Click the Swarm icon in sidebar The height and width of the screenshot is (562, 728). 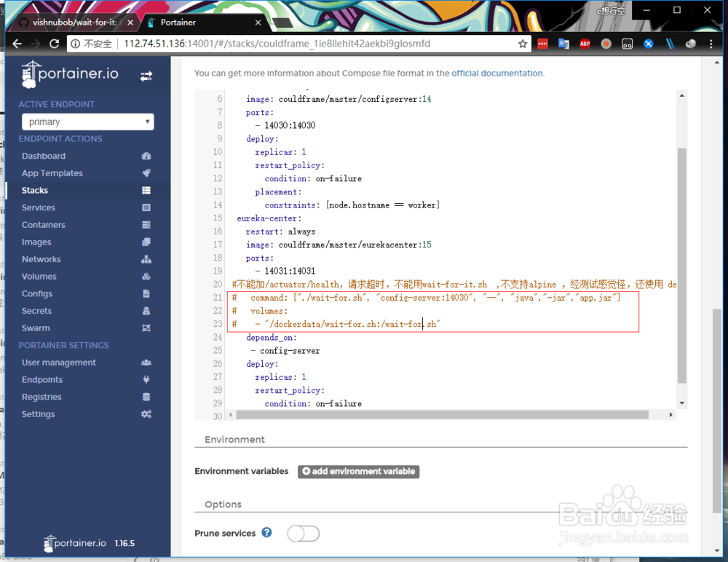(x=146, y=328)
